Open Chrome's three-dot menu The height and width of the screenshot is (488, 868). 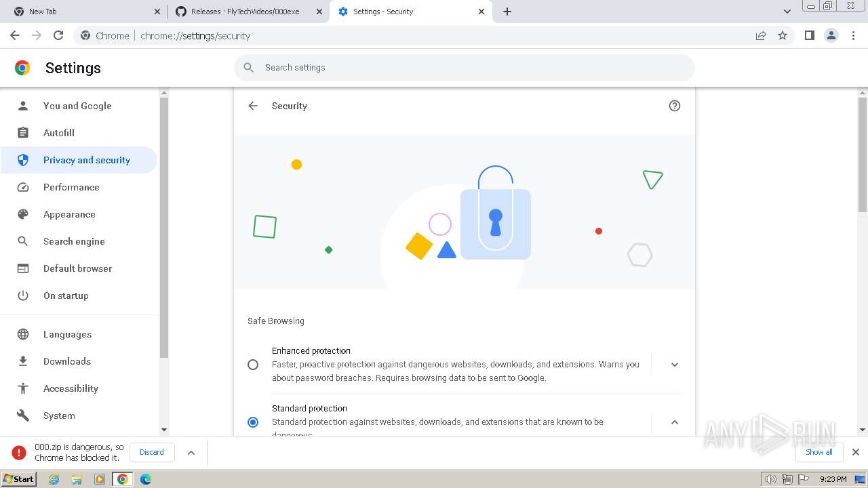click(x=853, y=35)
